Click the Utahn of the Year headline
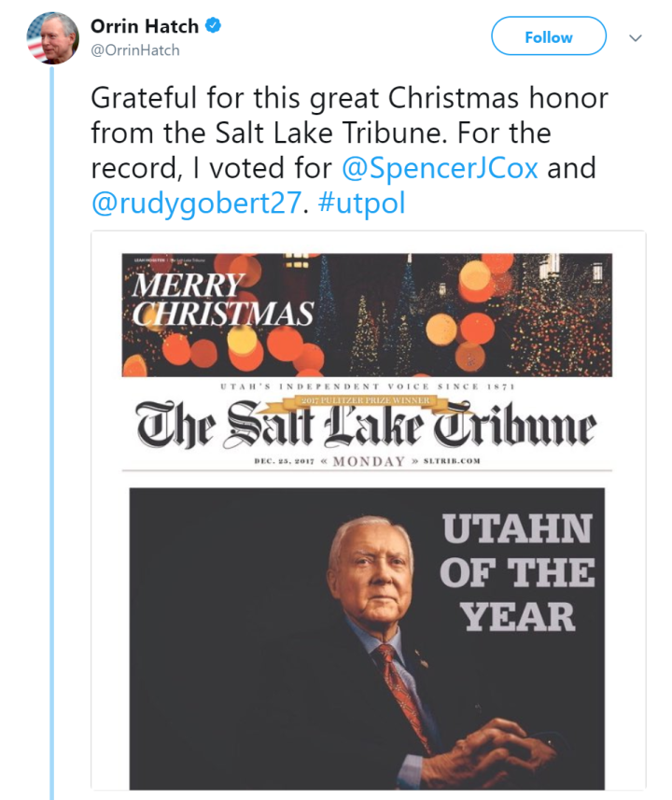The height and width of the screenshot is (800, 672). [x=516, y=572]
